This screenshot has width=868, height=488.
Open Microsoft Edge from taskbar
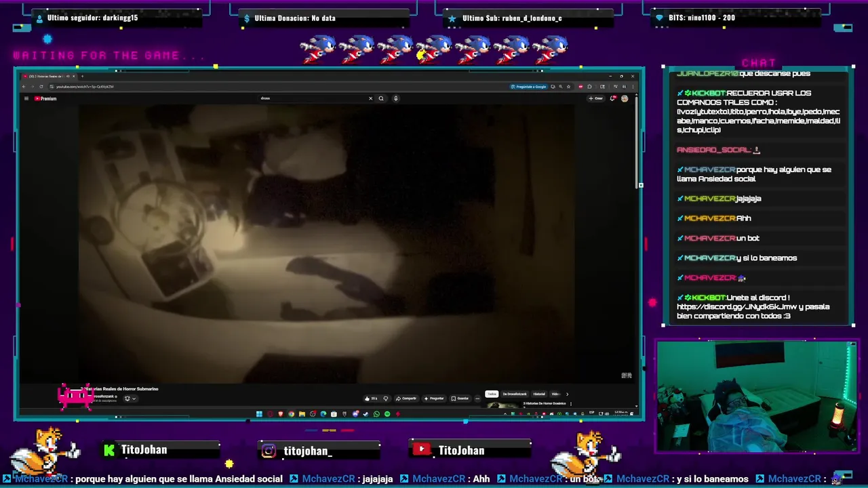323,413
